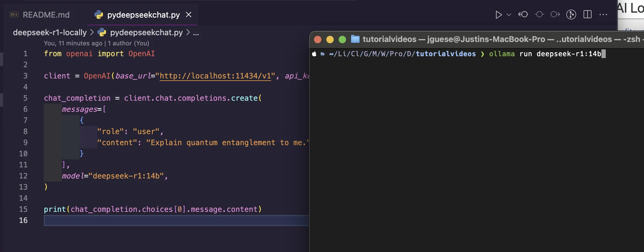Select the pydeepseekchat.py tab
This screenshot has height=252, width=644.
[x=143, y=15]
